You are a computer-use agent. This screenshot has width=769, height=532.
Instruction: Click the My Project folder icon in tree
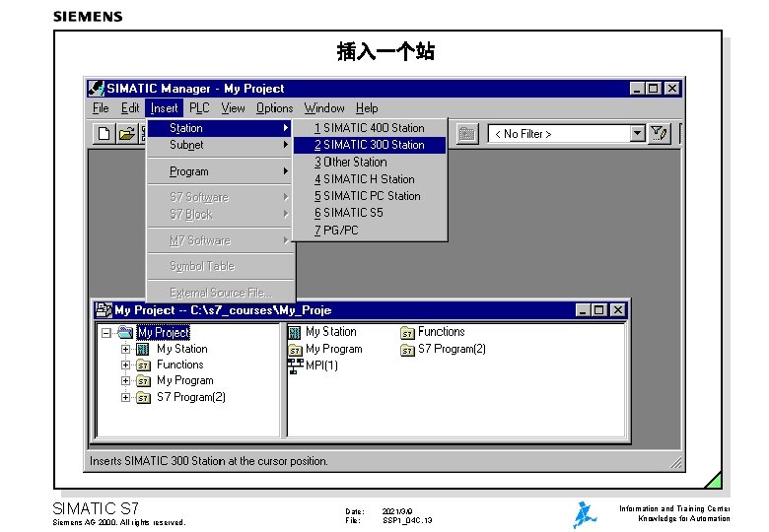(125, 332)
